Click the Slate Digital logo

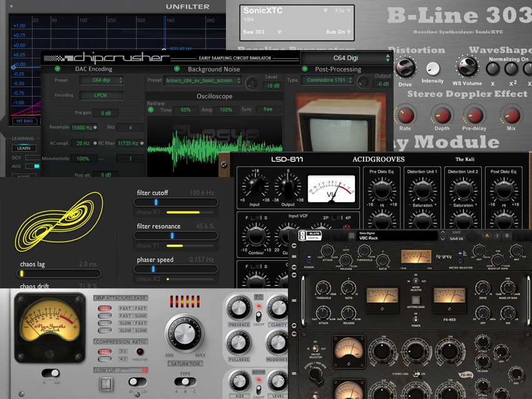click(x=310, y=236)
